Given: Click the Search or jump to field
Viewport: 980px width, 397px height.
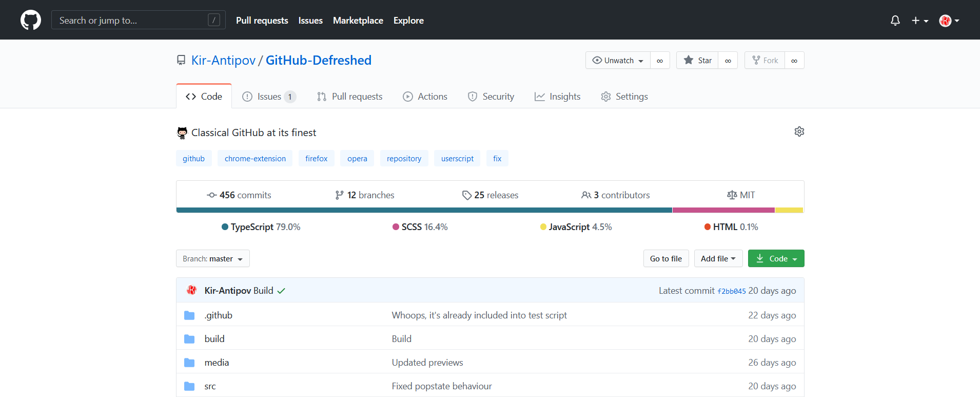Looking at the screenshot, I should point(139,20).
